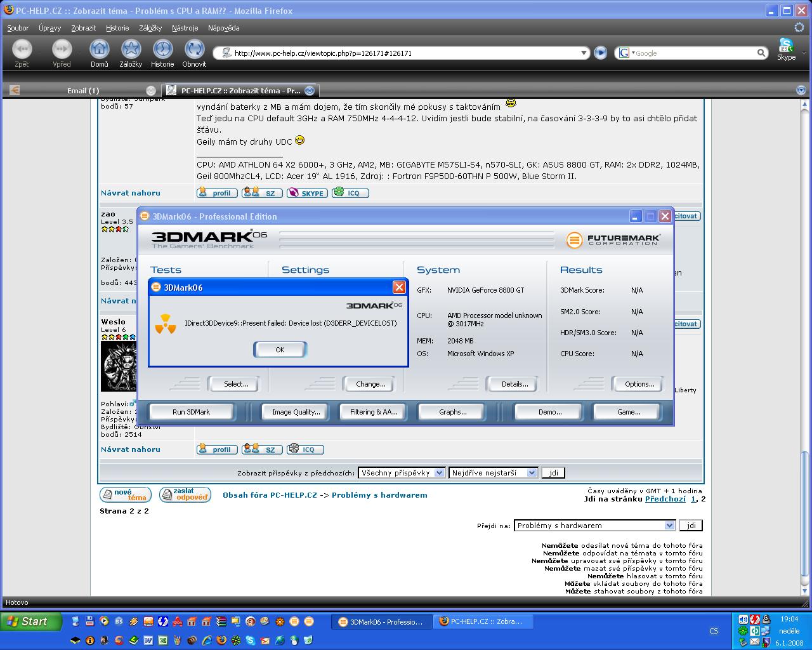This screenshot has height=650, width=812.
Task: Reload page with the Obnovit icon
Action: coord(194,49)
